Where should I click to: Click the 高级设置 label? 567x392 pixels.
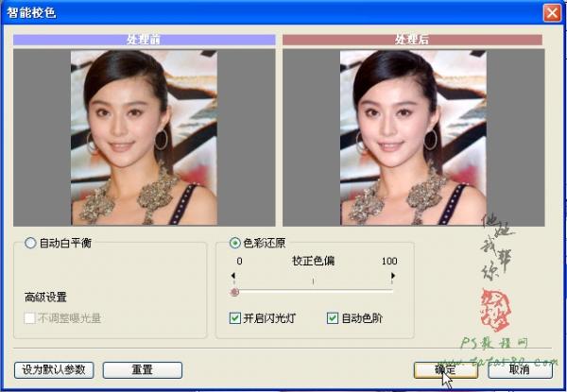click(x=45, y=298)
